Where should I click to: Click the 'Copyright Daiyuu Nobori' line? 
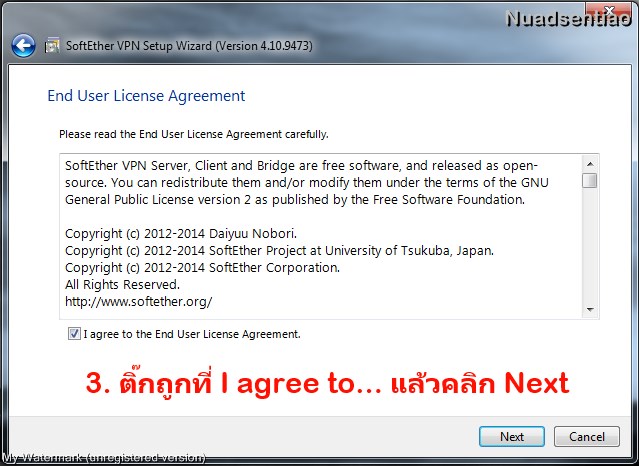(x=181, y=234)
